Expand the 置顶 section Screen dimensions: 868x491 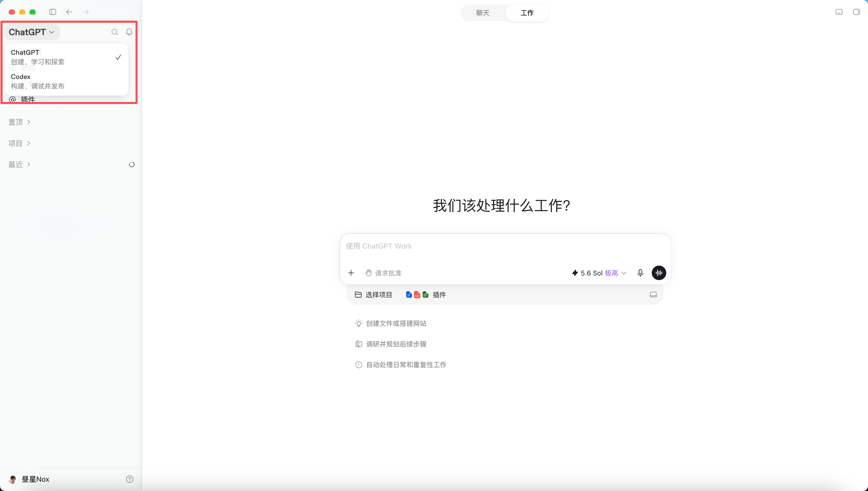pyautogui.click(x=19, y=122)
